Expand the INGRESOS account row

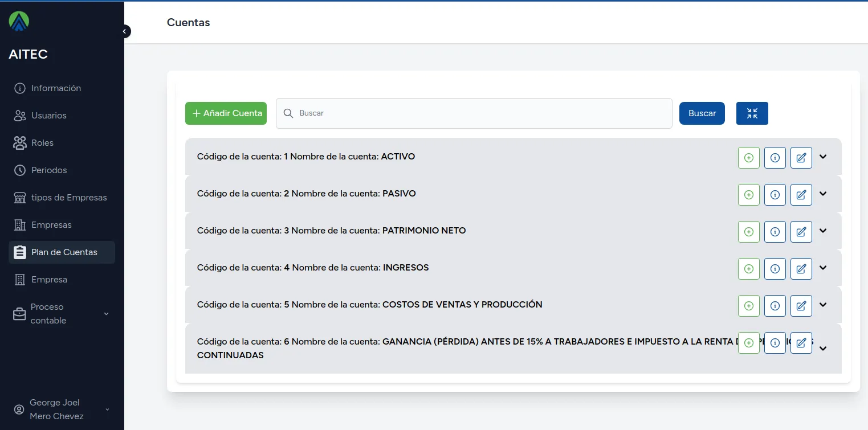click(x=823, y=268)
